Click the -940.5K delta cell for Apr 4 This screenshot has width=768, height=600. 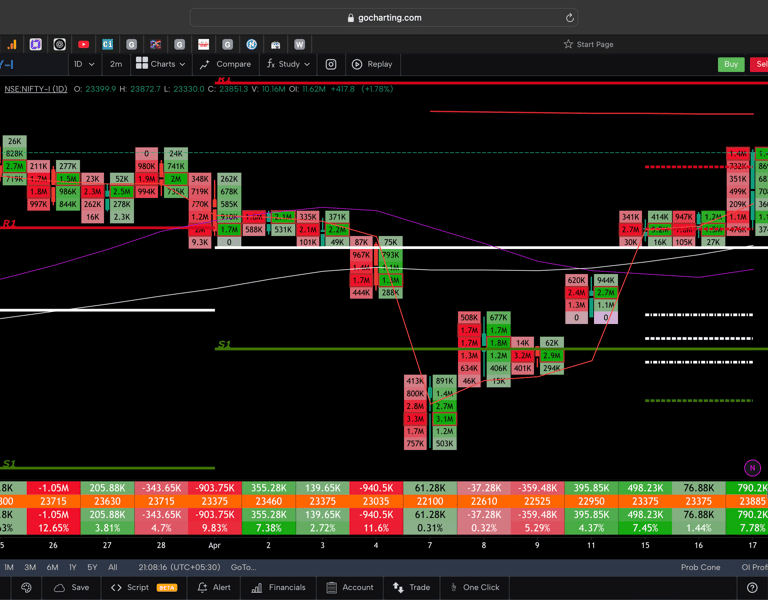376,488
